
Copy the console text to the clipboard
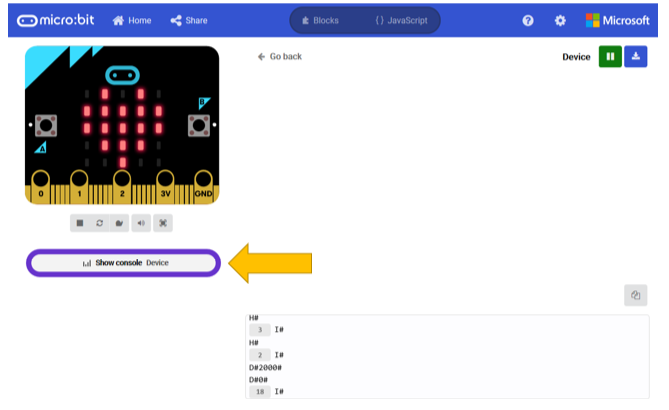point(636,295)
